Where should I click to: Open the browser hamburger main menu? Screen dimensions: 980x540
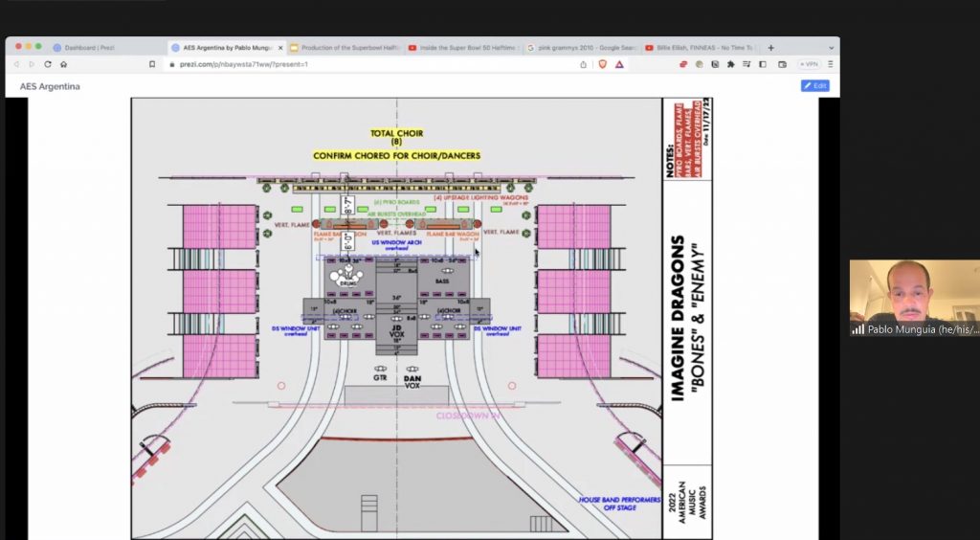pyautogui.click(x=830, y=64)
